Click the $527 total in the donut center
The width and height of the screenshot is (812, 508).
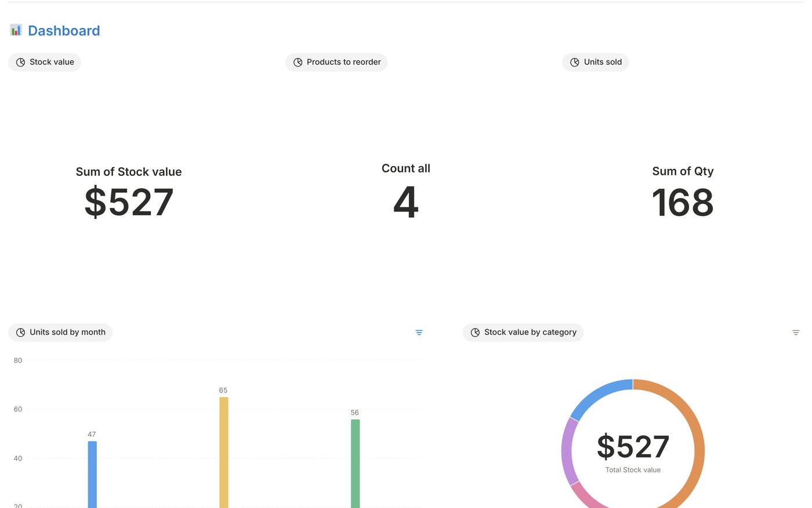tap(633, 446)
